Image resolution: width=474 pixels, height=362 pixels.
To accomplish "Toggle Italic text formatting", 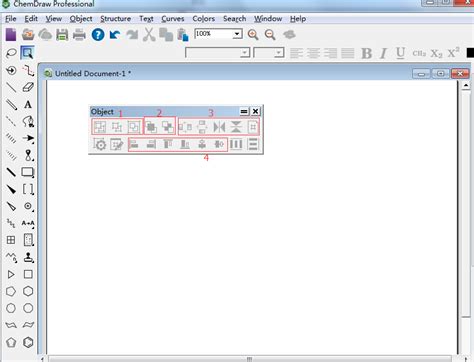I will click(x=383, y=53).
